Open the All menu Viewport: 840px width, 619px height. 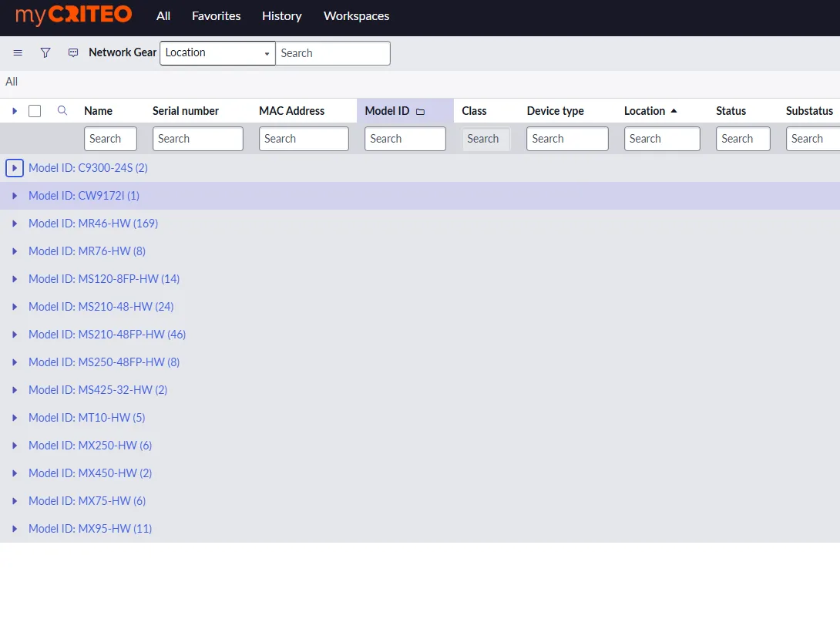pyautogui.click(x=163, y=16)
